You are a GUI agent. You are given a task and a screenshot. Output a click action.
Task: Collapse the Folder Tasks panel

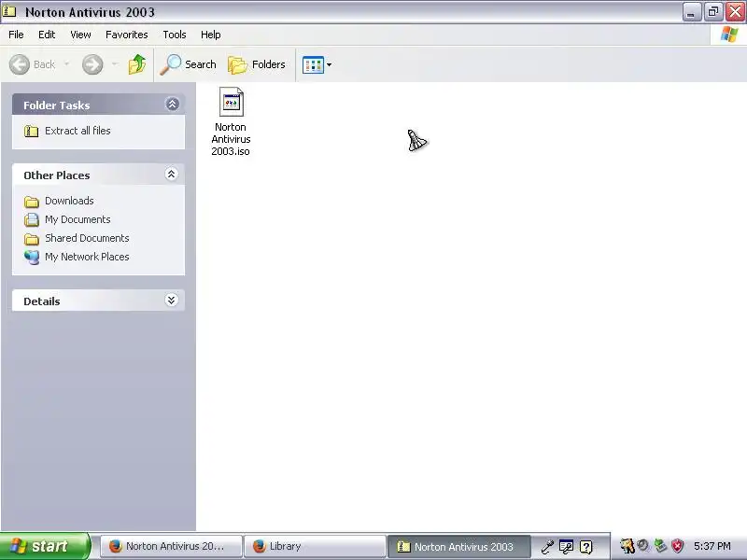point(172,104)
